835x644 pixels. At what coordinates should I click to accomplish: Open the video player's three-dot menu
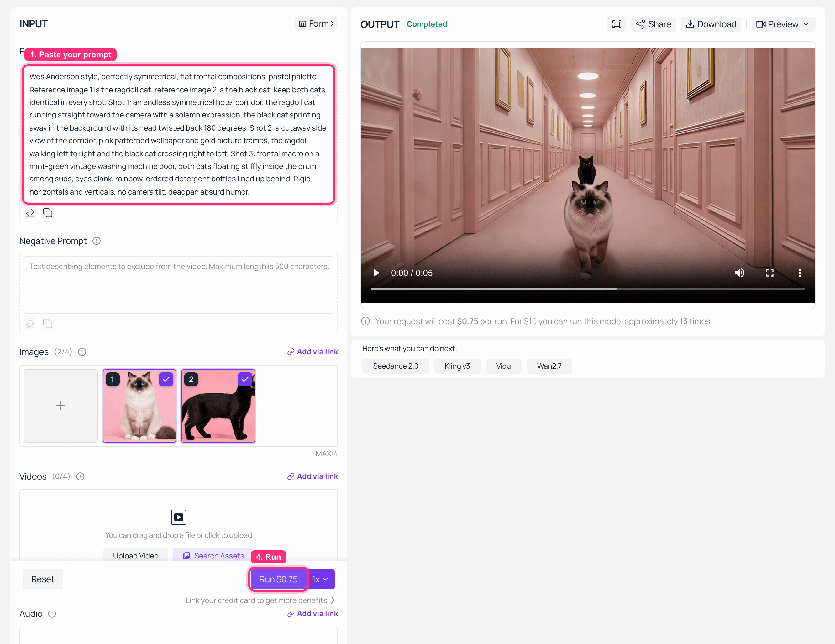800,273
